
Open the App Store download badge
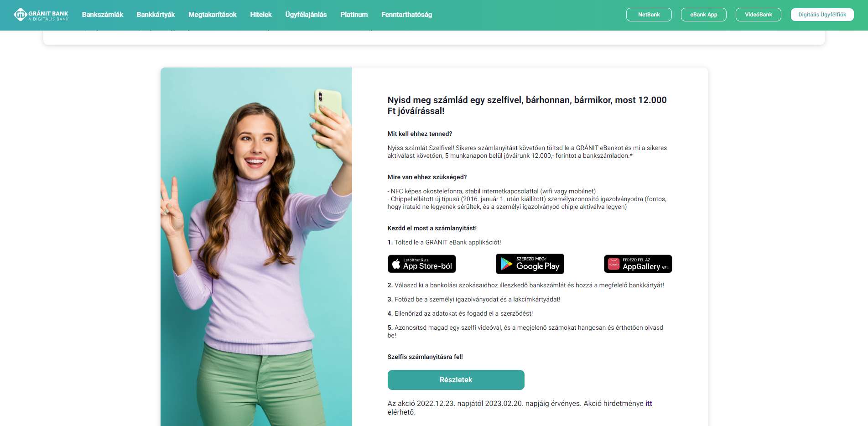(422, 264)
